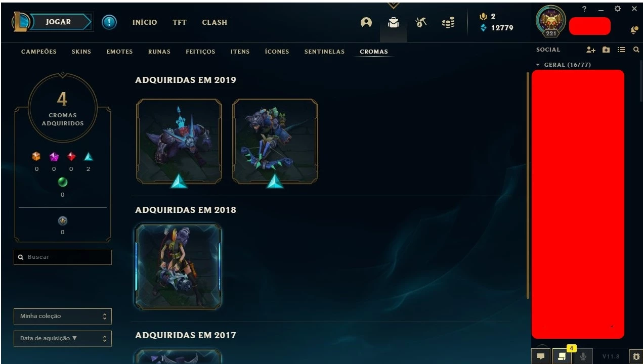This screenshot has width=643, height=364.
Task: Open the missions icon with badge 4
Action: tap(562, 356)
